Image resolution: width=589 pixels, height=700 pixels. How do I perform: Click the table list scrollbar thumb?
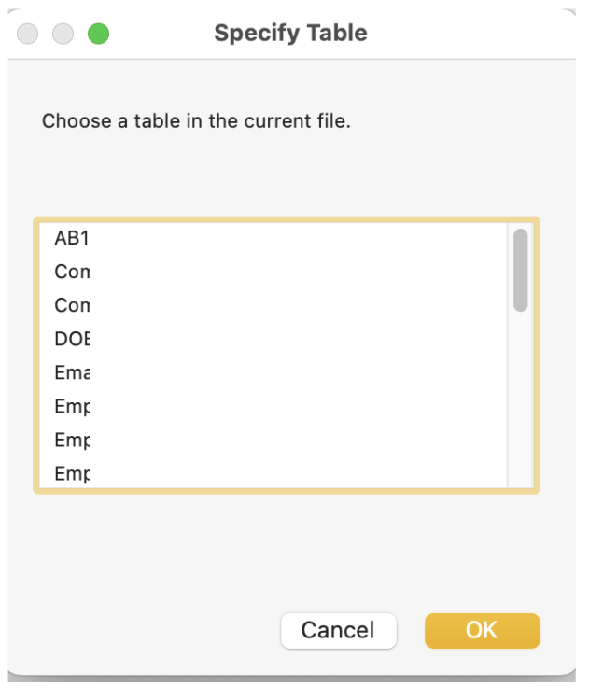(521, 270)
